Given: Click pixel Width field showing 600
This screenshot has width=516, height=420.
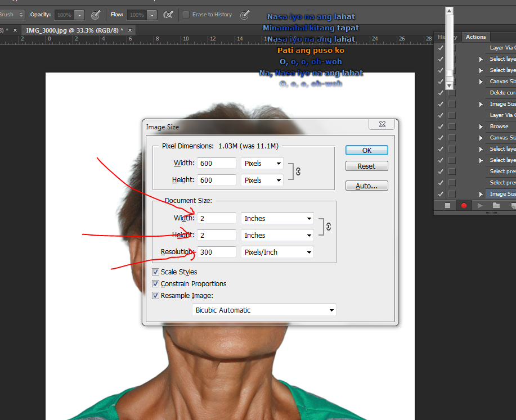Looking at the screenshot, I should click(217, 164).
